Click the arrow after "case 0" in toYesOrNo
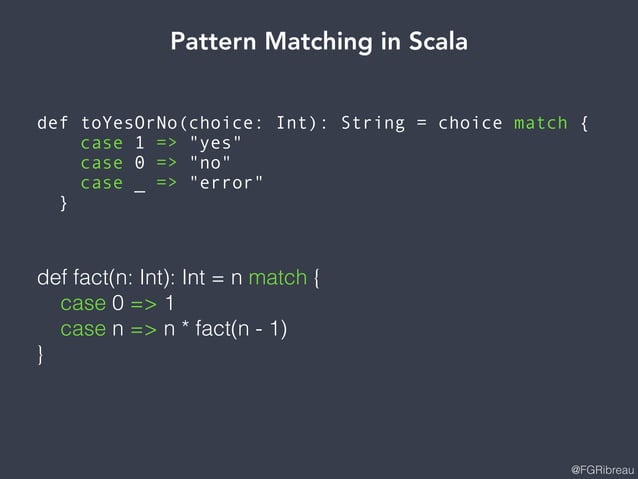 (166, 163)
